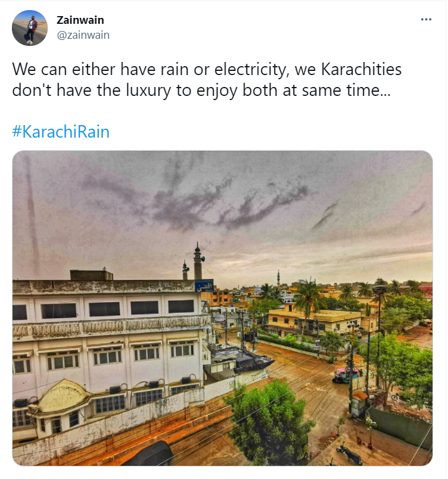Image resolution: width=448 pixels, height=479 pixels.
Task: Open the @zainwain handle link
Action: [x=83, y=35]
